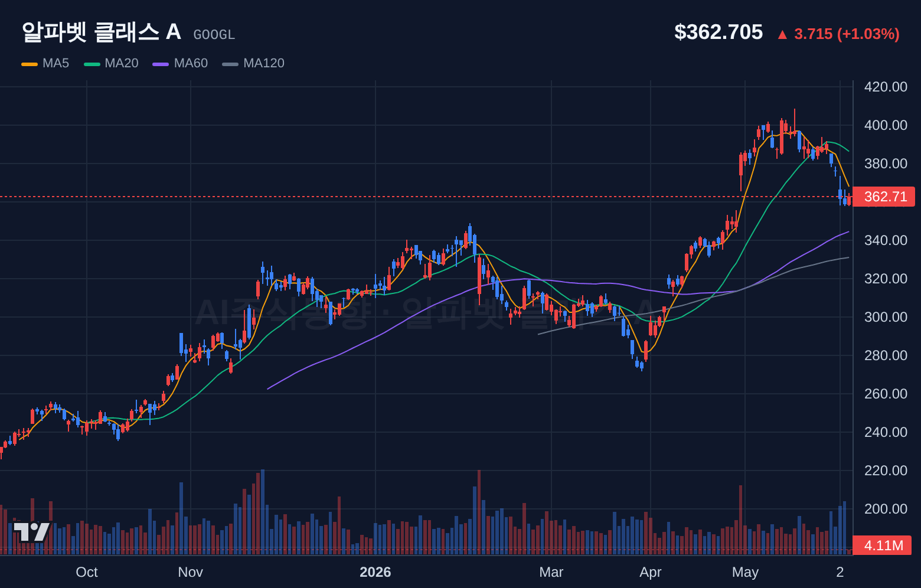
Task: Click the MA5 orange legend swatch
Action: pyautogui.click(x=30, y=64)
